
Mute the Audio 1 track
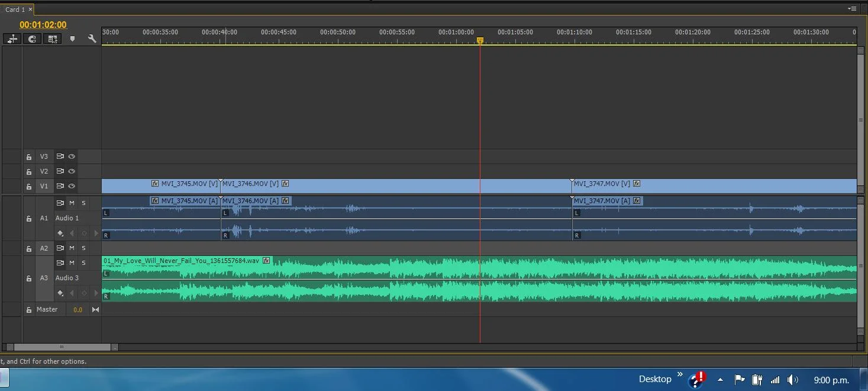(72, 203)
